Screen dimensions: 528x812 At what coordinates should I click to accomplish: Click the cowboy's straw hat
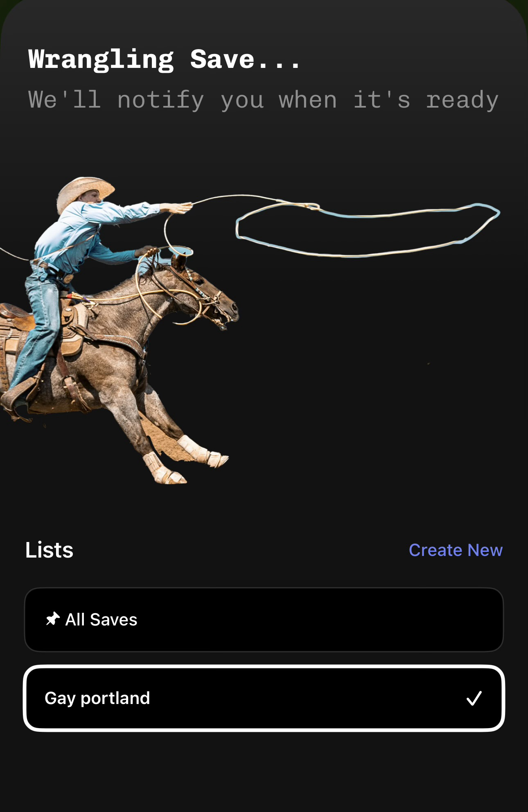click(x=85, y=192)
